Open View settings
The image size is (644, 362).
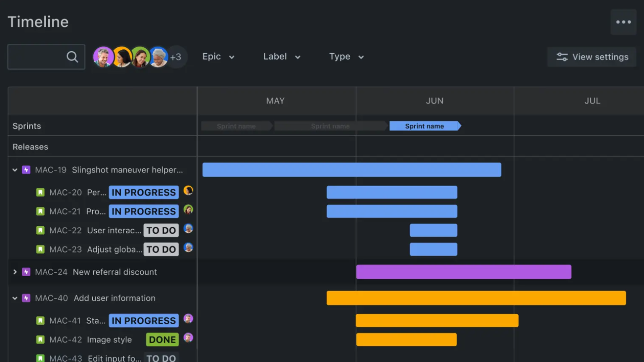591,57
